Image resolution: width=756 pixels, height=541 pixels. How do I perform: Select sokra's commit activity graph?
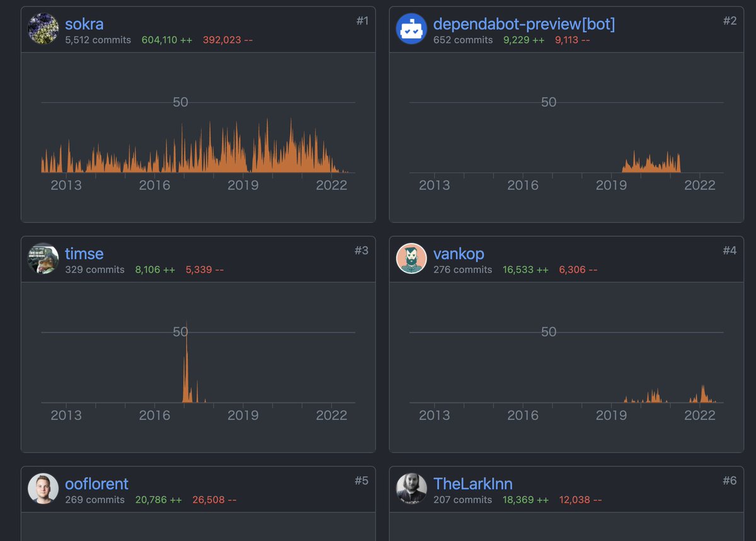click(198, 146)
